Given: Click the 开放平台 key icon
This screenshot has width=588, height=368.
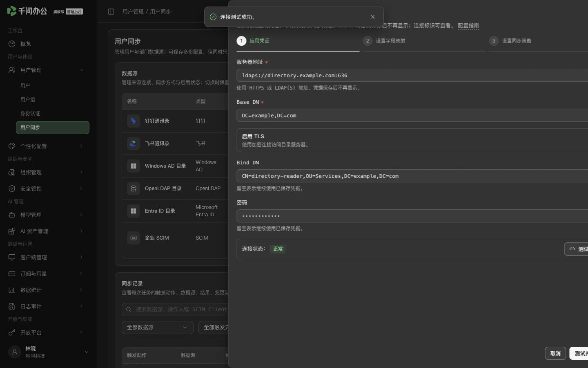Looking at the screenshot, I should coord(12,332).
